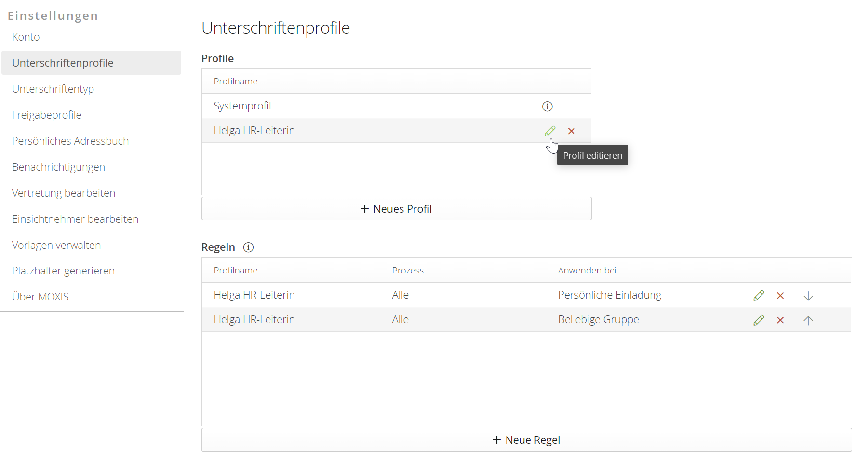Delete the Persönliche Einladung rule
Image resolution: width=868 pixels, height=464 pixels.
click(x=780, y=295)
